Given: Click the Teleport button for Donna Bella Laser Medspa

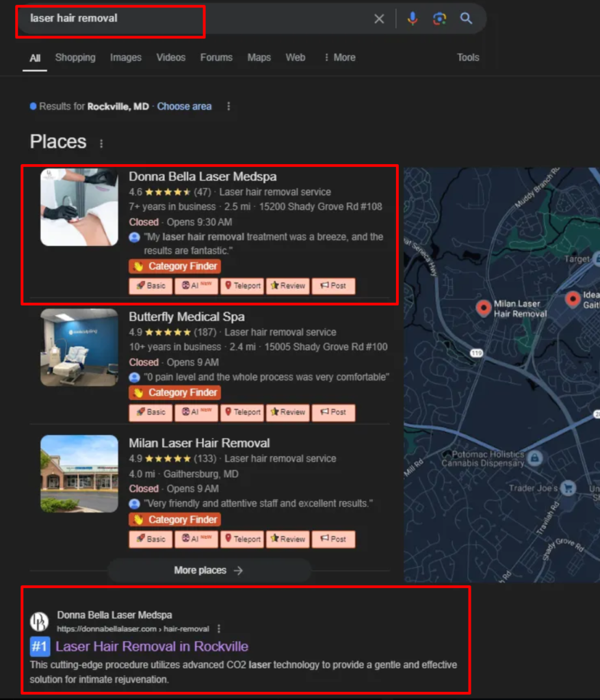Looking at the screenshot, I should tap(243, 286).
